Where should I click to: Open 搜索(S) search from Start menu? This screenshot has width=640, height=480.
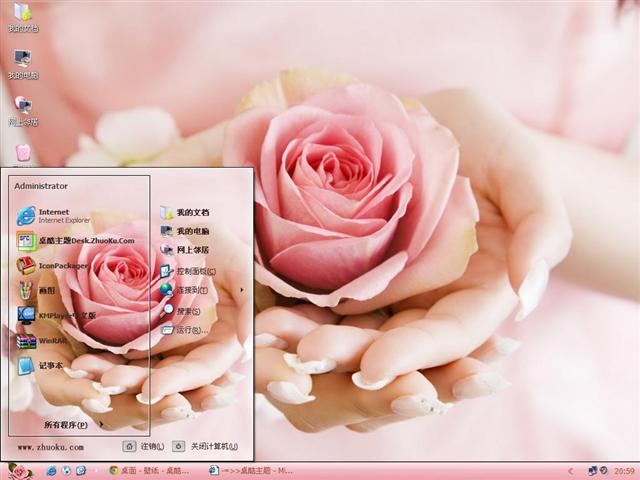point(180,311)
